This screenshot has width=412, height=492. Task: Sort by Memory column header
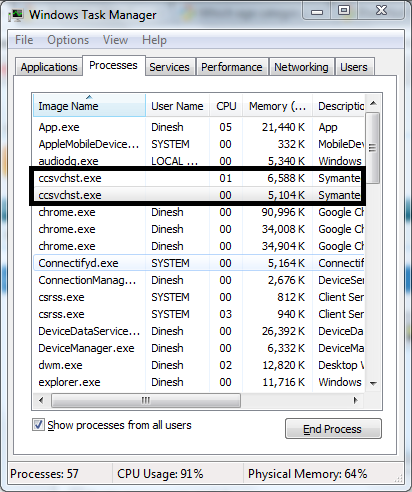coord(277,106)
